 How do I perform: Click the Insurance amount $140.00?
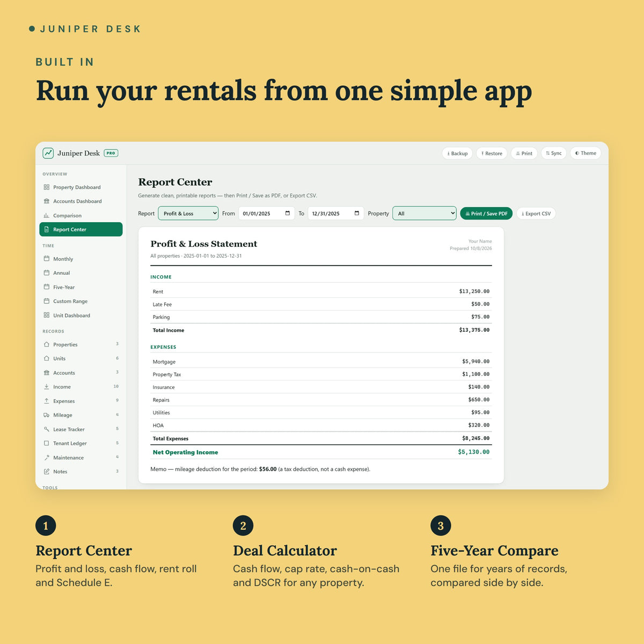pyautogui.click(x=479, y=387)
